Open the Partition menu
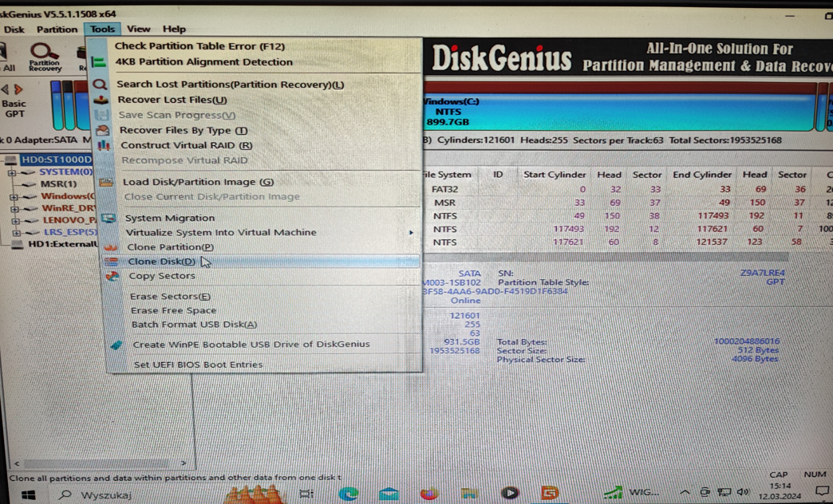833x504 pixels. 57,30
